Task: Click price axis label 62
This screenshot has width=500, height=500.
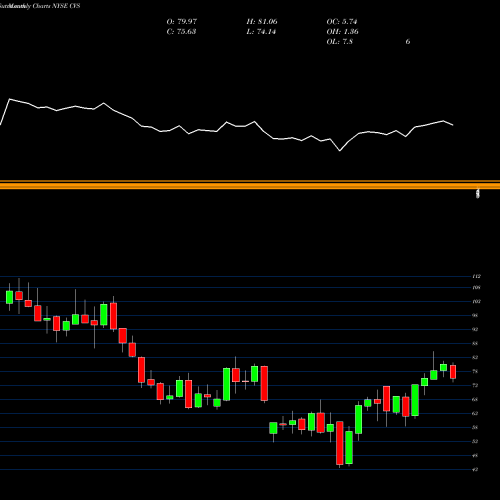Action: pyautogui.click(x=476, y=413)
